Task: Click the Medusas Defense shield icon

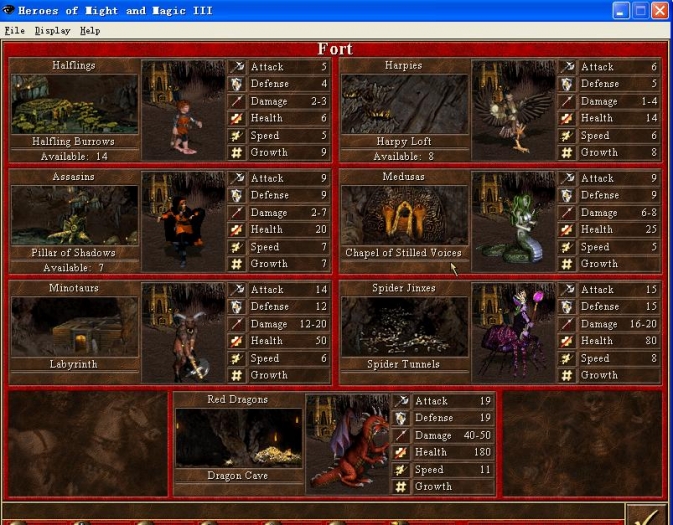Action: [x=567, y=195]
